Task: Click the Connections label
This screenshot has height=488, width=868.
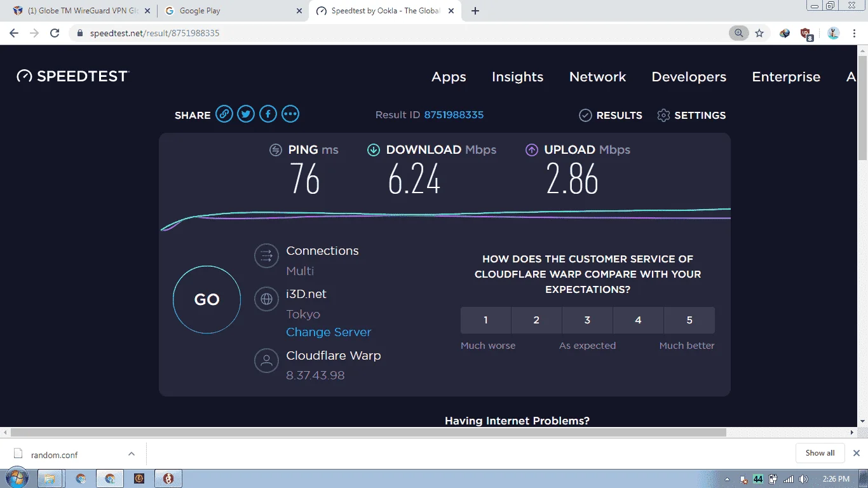Action: click(x=322, y=251)
